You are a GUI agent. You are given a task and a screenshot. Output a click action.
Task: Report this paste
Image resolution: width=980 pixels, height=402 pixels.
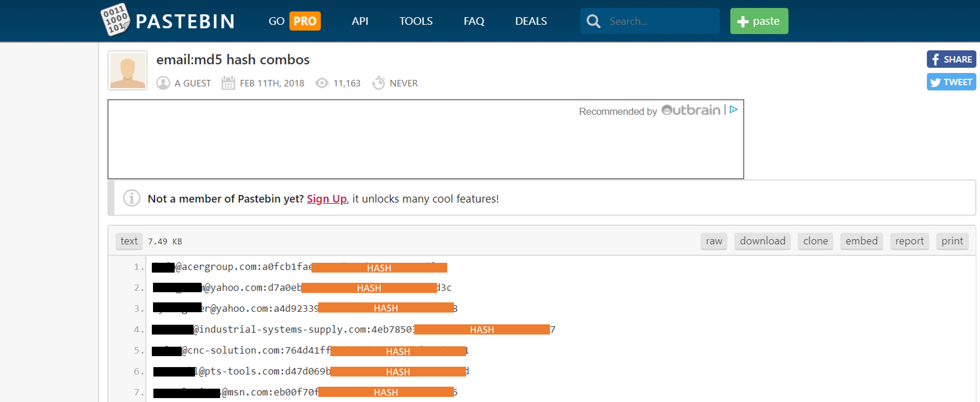pyautogui.click(x=909, y=241)
